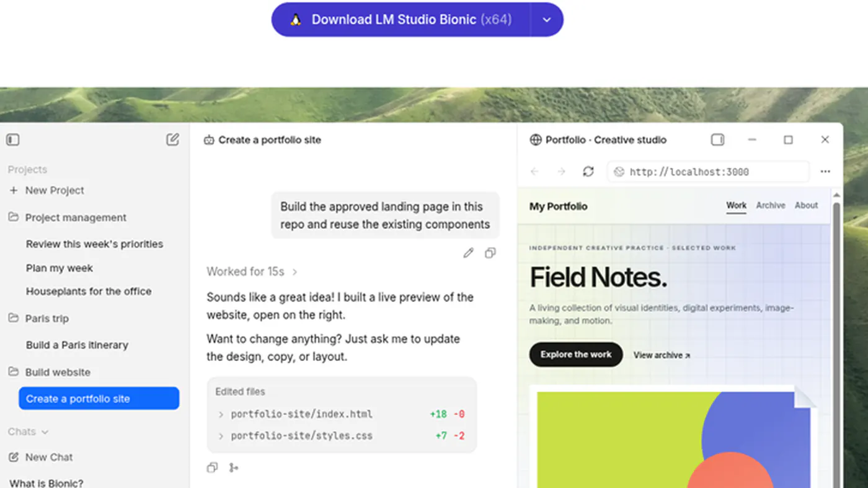Open the download options dropdown arrow
This screenshot has width=868, height=488.
(547, 20)
